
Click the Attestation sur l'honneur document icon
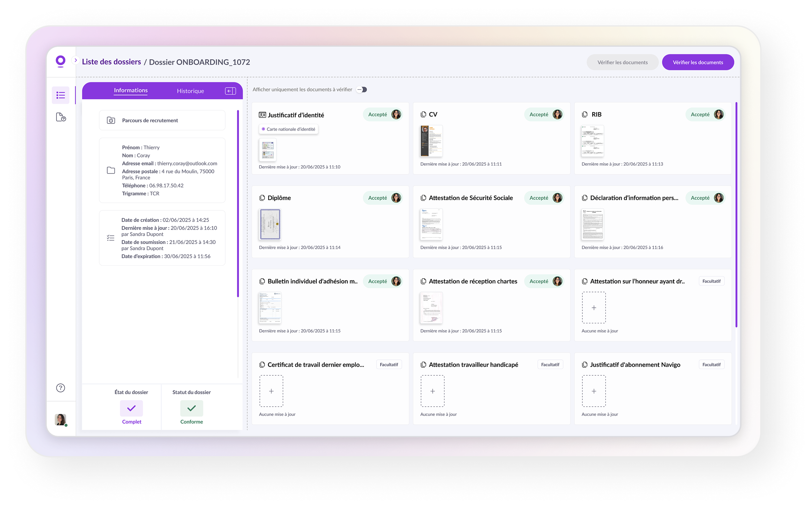(x=584, y=281)
